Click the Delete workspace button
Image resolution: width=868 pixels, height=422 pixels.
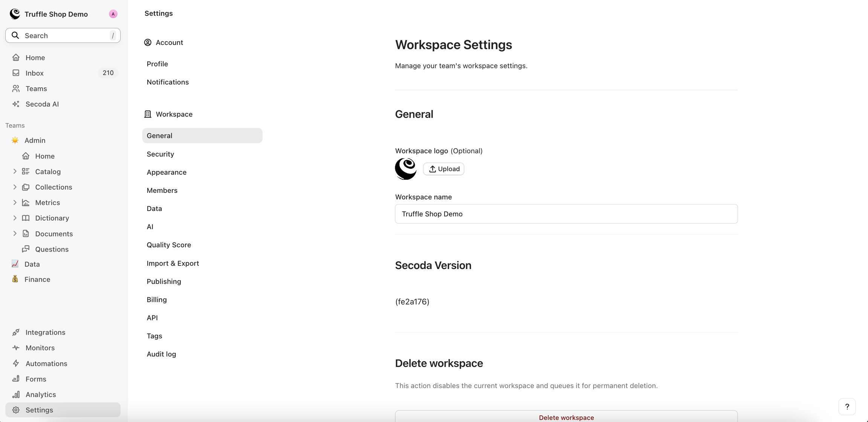(x=566, y=417)
